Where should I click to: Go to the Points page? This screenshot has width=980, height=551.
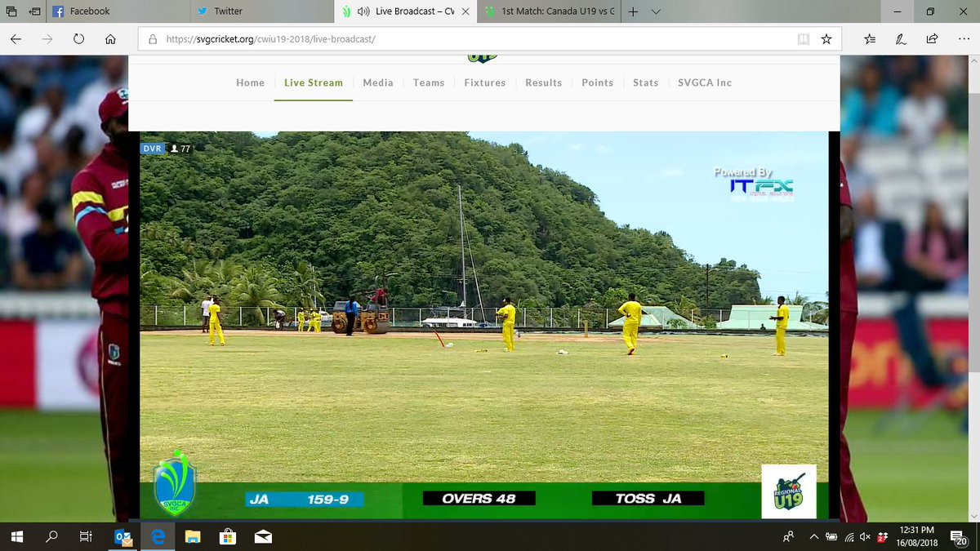[x=598, y=82]
